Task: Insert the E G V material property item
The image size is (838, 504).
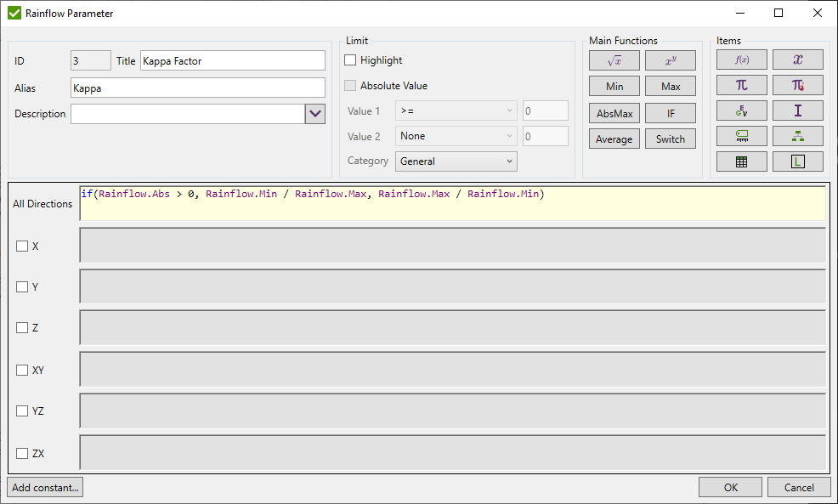Action: click(x=741, y=110)
